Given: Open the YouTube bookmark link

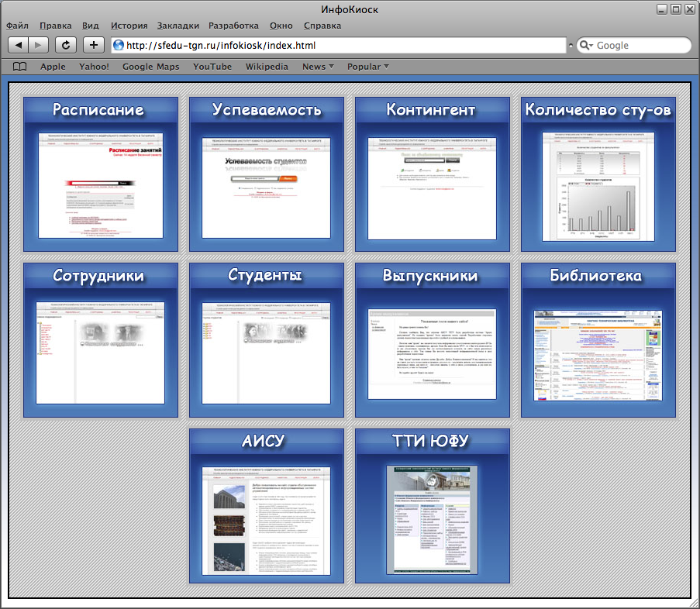Looking at the screenshot, I should click(x=212, y=67).
